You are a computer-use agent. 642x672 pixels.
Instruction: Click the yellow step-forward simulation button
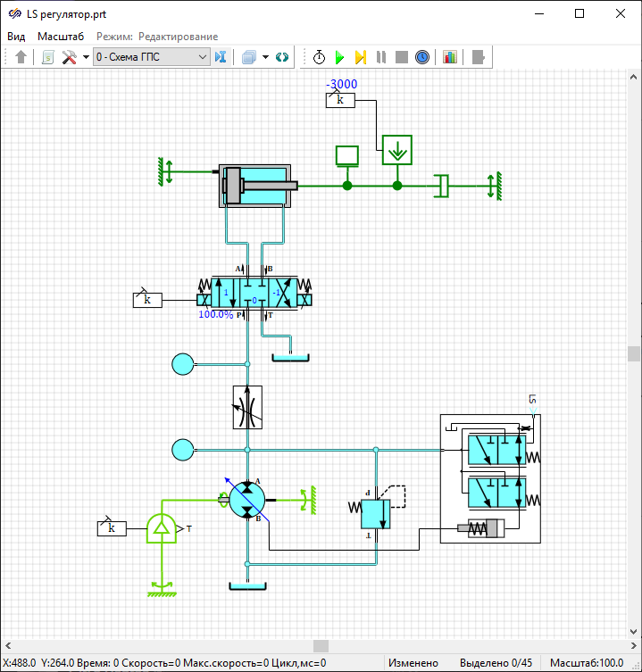click(x=360, y=57)
